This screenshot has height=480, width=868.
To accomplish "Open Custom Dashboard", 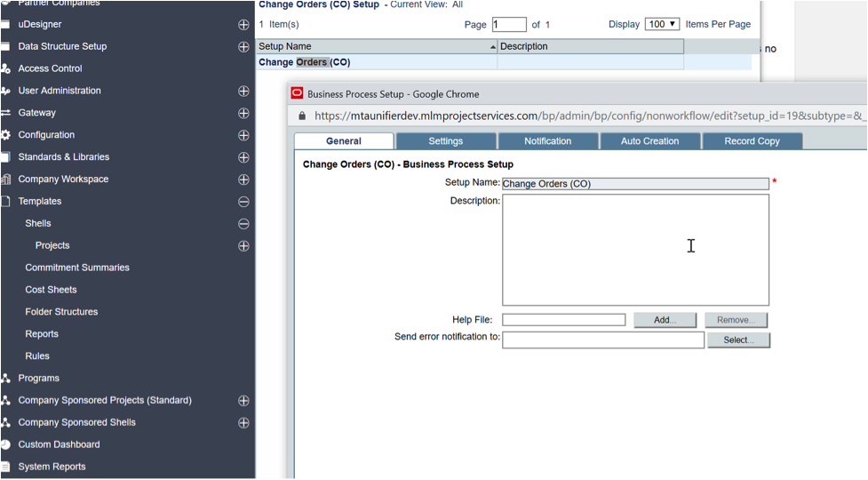I will [59, 444].
